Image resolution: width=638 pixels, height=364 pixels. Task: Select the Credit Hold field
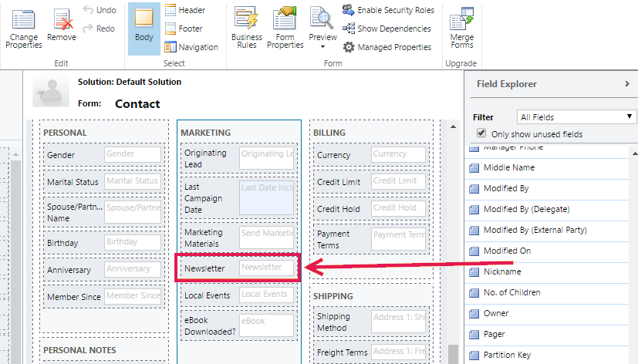372,208
